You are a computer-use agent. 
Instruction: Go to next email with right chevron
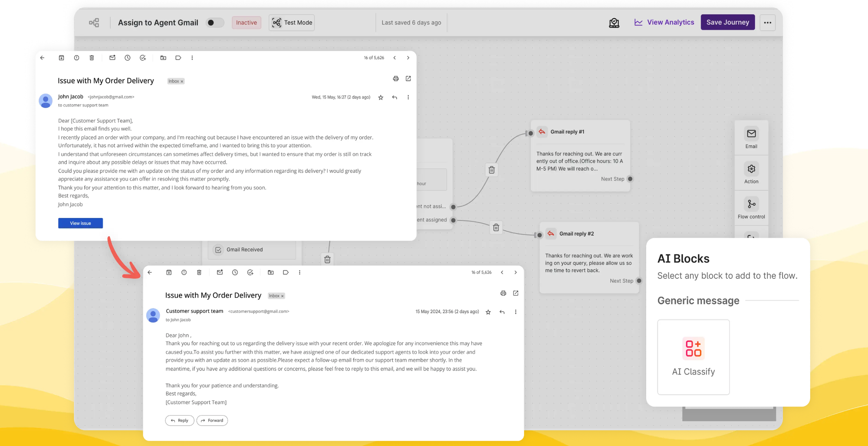coord(408,57)
